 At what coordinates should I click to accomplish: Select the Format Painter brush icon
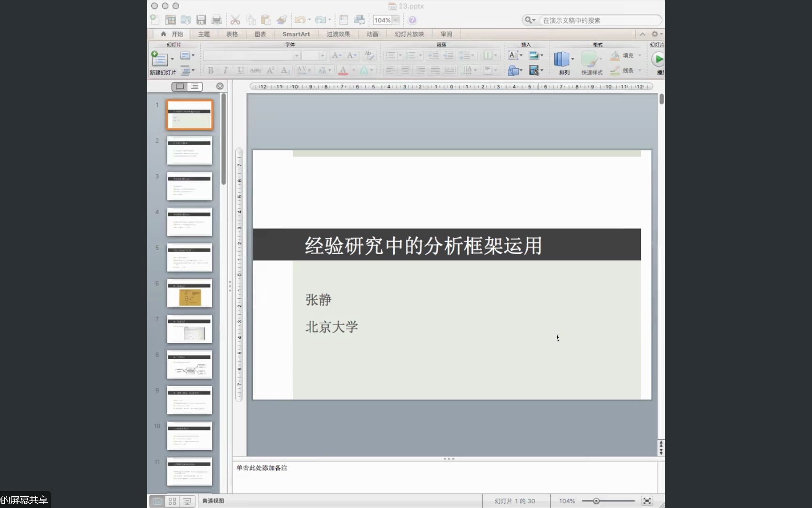pos(281,20)
